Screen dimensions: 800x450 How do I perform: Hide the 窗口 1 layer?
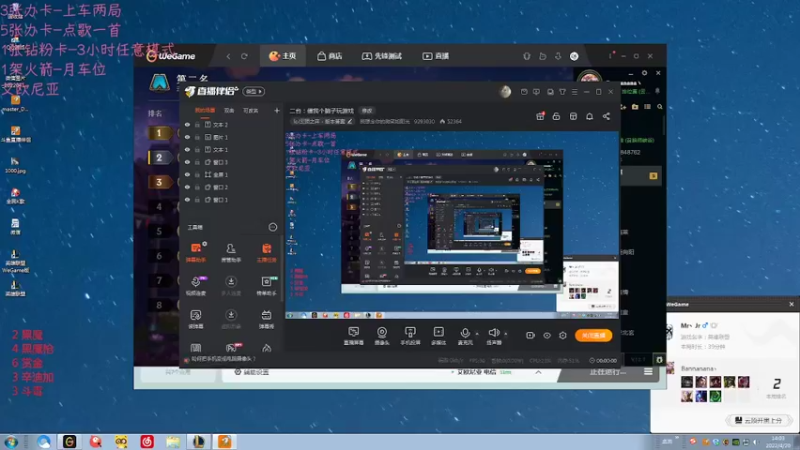187,199
